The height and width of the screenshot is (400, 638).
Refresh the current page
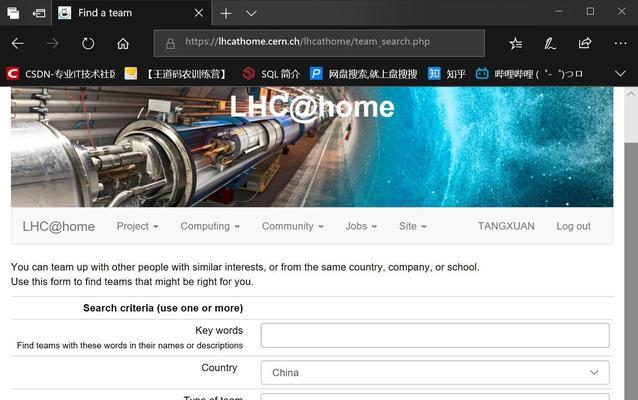(x=87, y=43)
